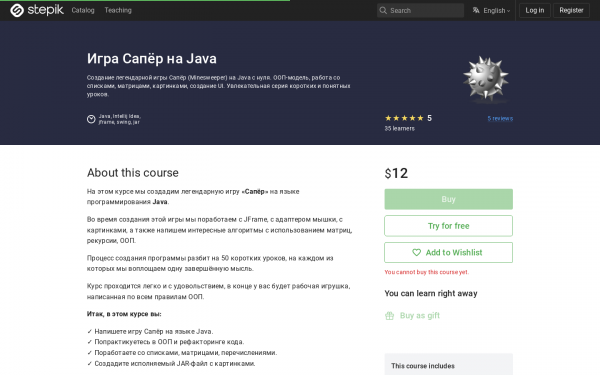Click 'Попрактикуетесь в ООП' list item
Image resolution: width=600 pixels, height=375 pixels.
click(x=165, y=342)
